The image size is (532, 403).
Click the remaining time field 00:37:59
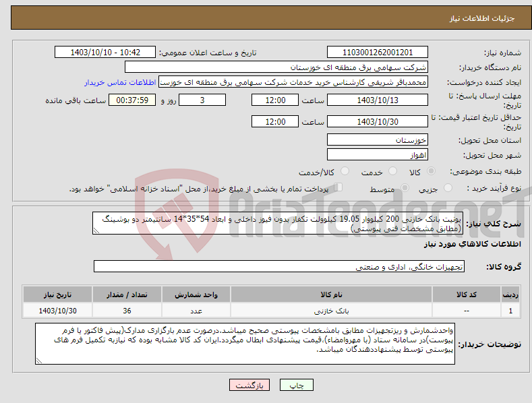point(132,100)
